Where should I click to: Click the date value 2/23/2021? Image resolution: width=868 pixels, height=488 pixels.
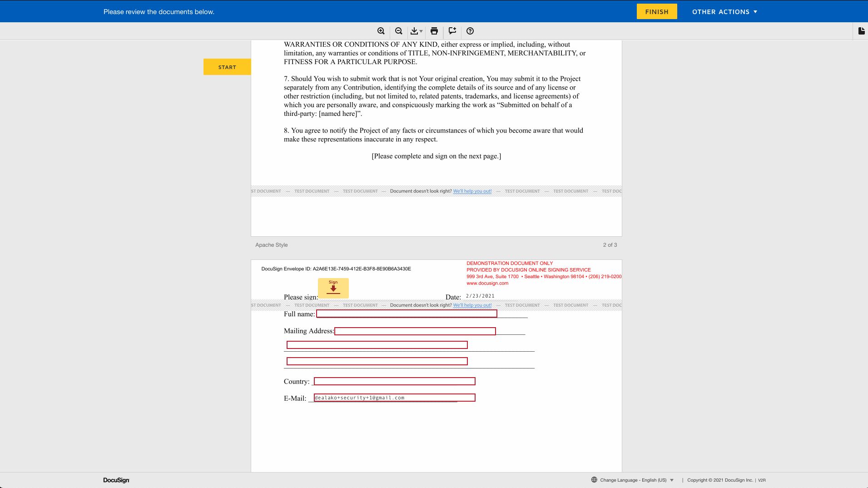[480, 296]
